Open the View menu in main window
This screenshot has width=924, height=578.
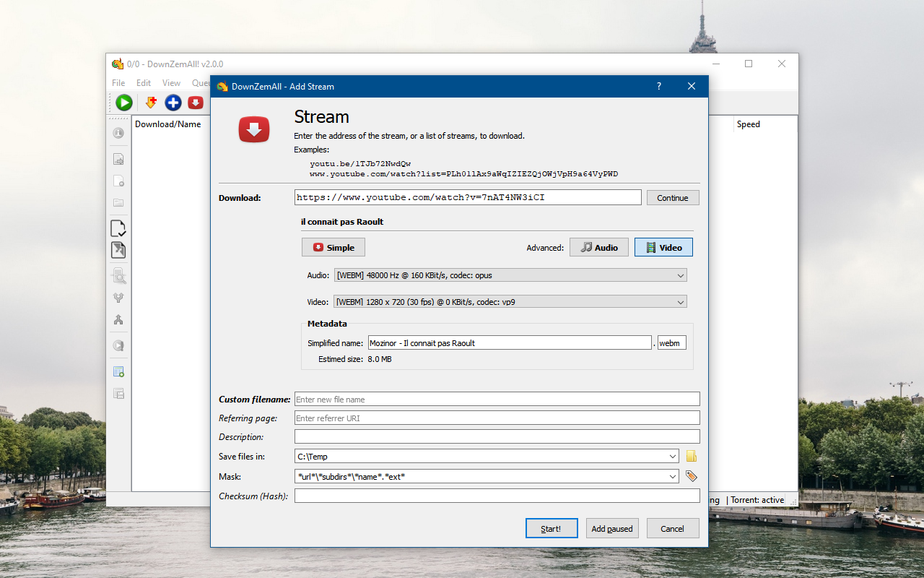coord(171,83)
